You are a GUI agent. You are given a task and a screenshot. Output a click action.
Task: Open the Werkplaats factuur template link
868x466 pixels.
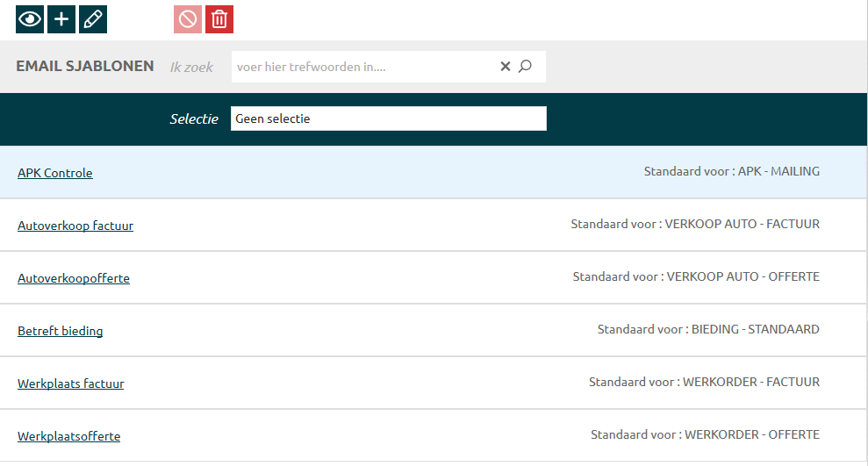tap(70, 384)
